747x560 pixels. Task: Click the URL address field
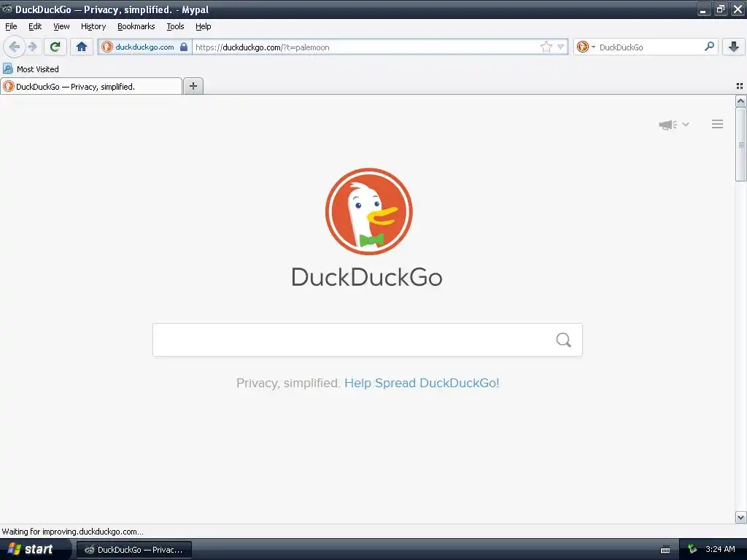pos(367,47)
